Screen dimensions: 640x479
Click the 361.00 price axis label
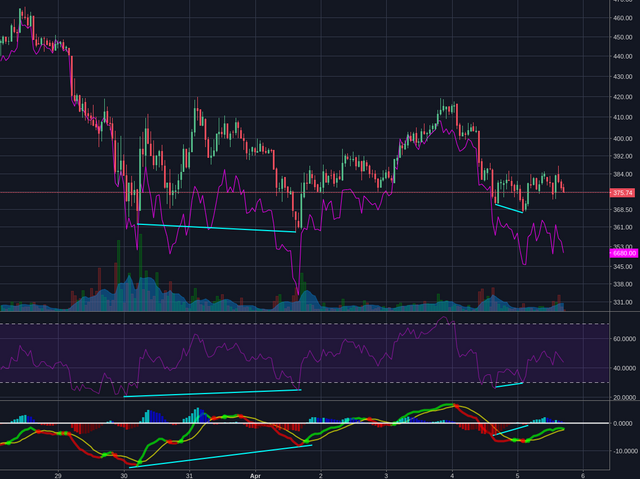click(623, 227)
